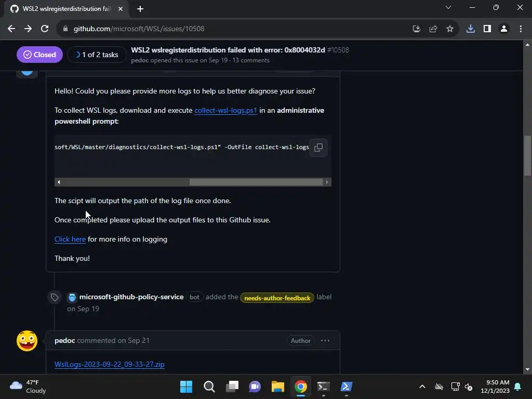The image size is (532, 399).
Task: Click the page scroll-down arrow
Action: coord(527,369)
